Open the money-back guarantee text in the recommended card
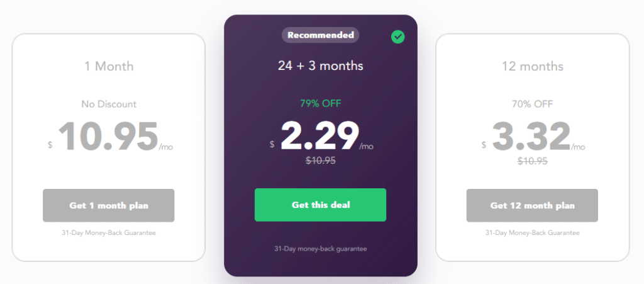644x284 pixels. point(320,249)
